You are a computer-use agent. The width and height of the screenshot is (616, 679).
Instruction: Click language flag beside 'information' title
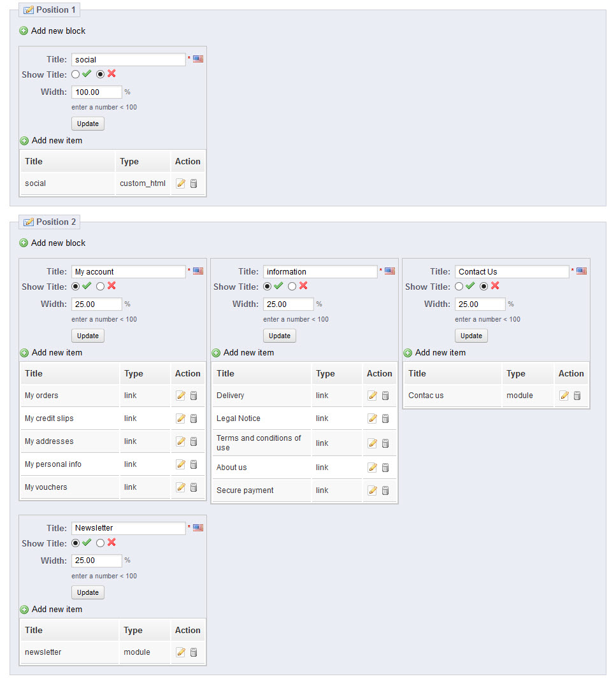click(390, 271)
